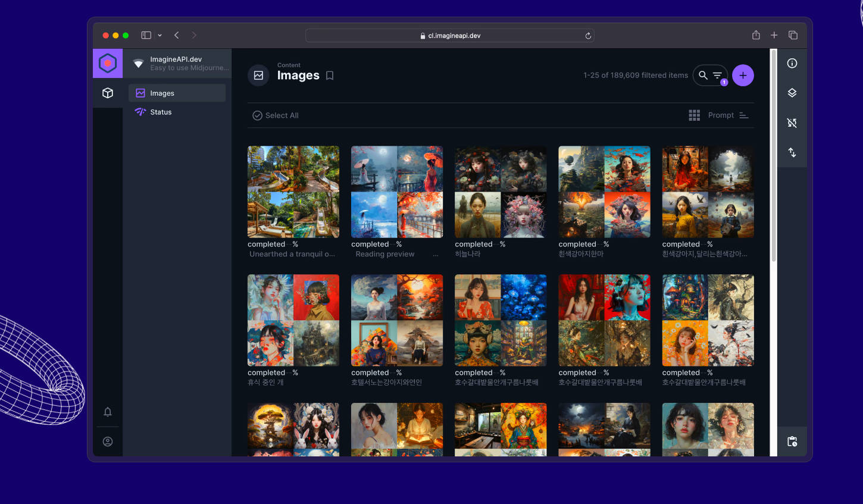Open user profile from the avatar

click(108, 442)
